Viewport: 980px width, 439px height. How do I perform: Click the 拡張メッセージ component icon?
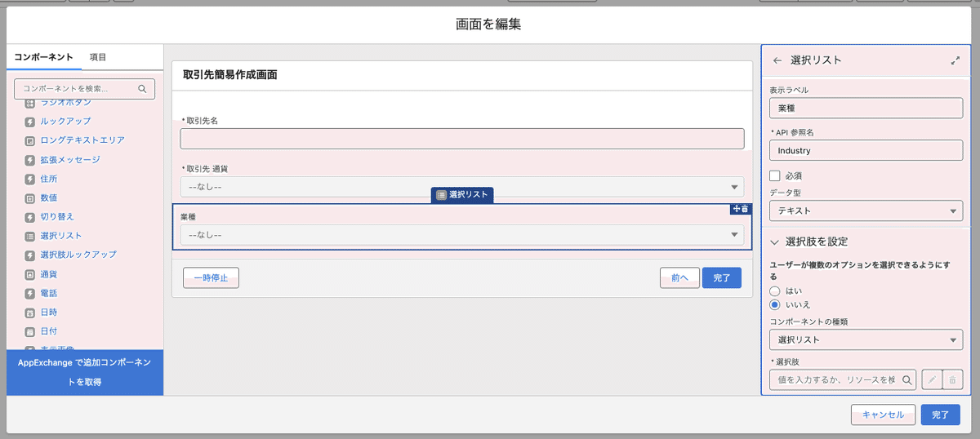29,159
